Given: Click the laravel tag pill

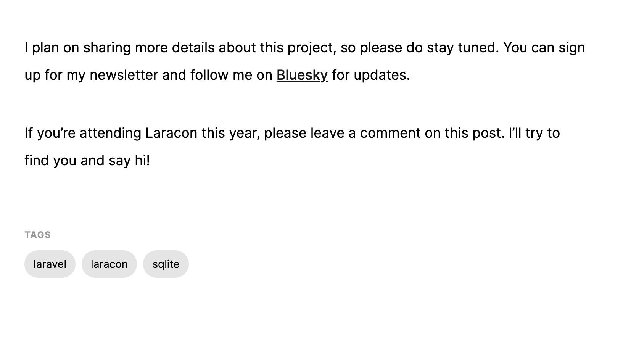Looking at the screenshot, I should (x=50, y=264).
